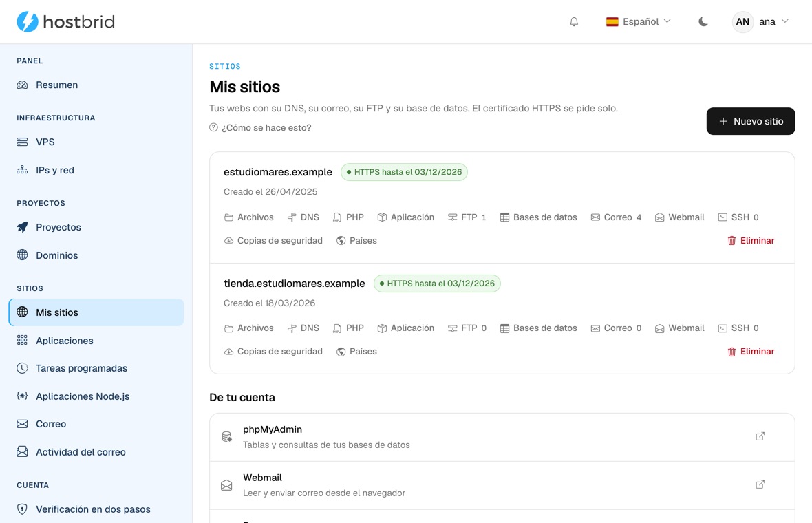
Task: Click the estudiomares.example site name
Action: (277, 172)
